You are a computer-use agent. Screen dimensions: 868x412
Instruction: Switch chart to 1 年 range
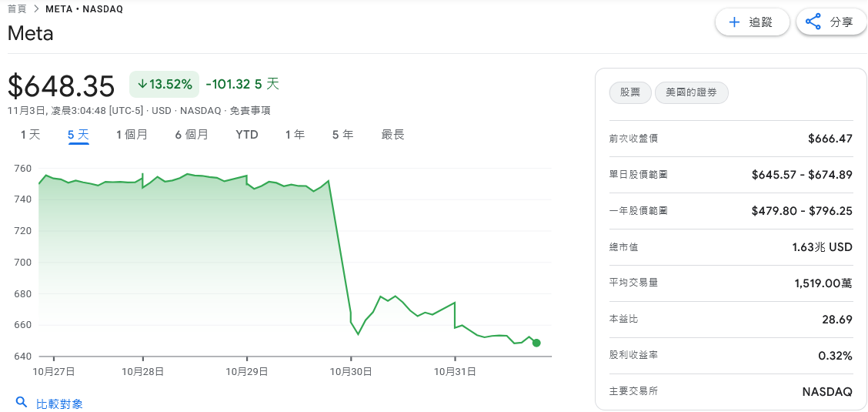tap(295, 135)
